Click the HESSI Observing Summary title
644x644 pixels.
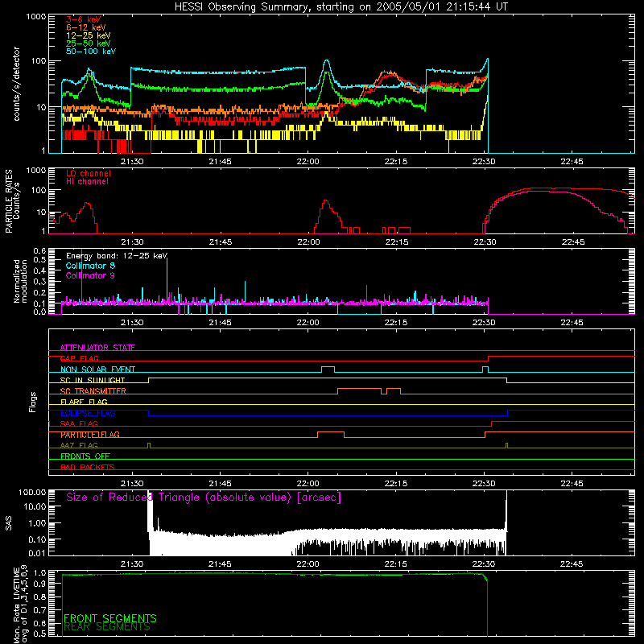pyautogui.click(x=341, y=7)
